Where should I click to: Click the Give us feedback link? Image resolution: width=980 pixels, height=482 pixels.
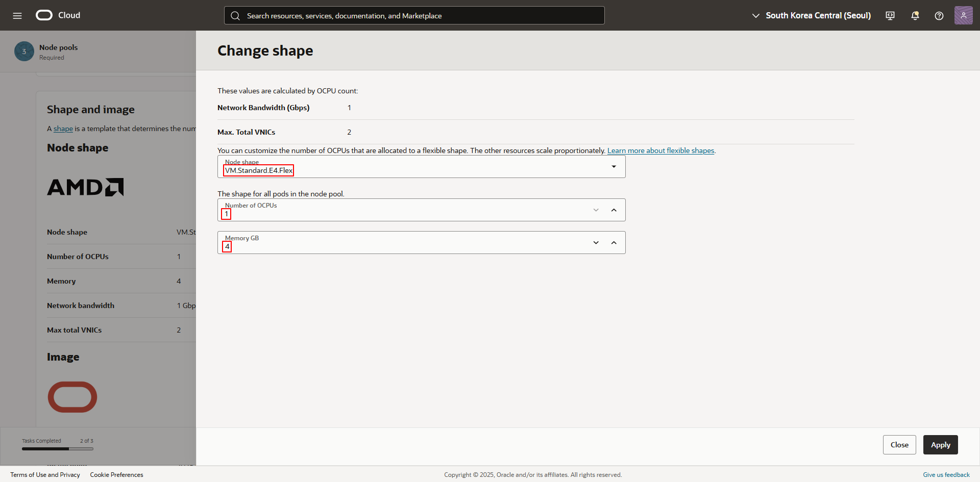click(946, 475)
